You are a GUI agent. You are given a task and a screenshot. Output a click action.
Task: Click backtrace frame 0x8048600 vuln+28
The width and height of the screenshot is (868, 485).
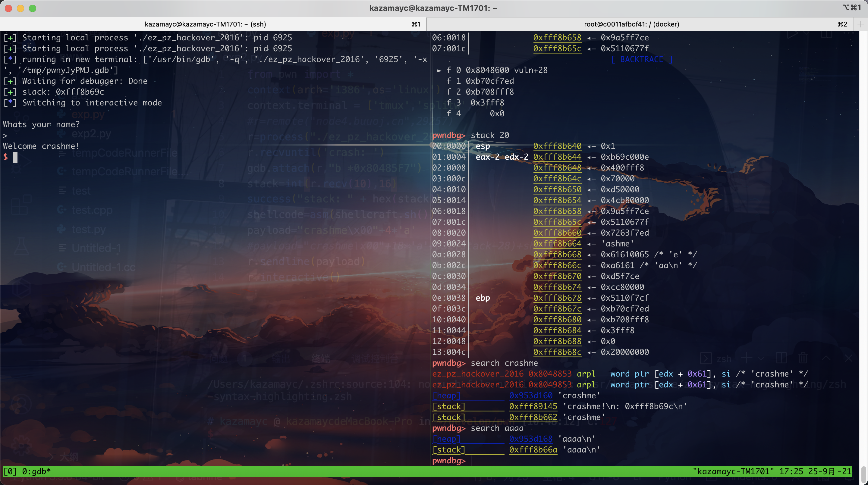tap(506, 70)
